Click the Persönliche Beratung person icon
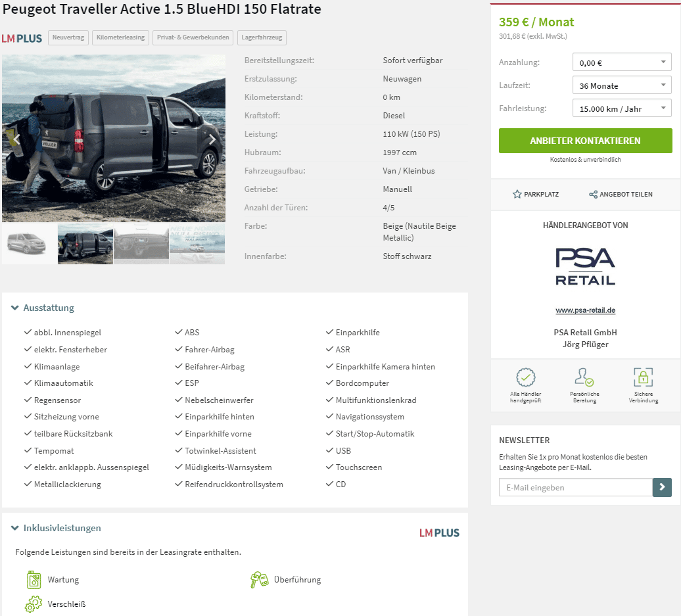 pyautogui.click(x=584, y=377)
